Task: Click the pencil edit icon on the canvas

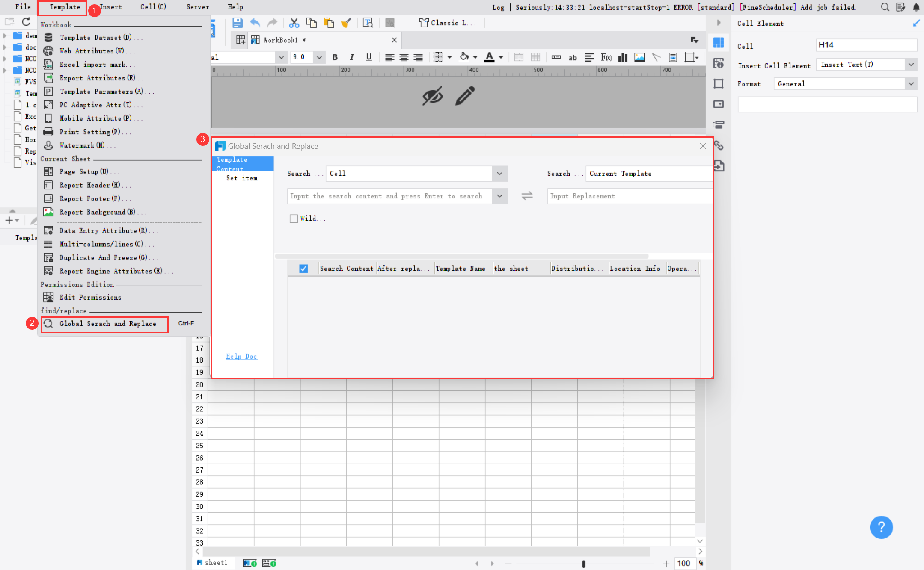Action: click(465, 96)
